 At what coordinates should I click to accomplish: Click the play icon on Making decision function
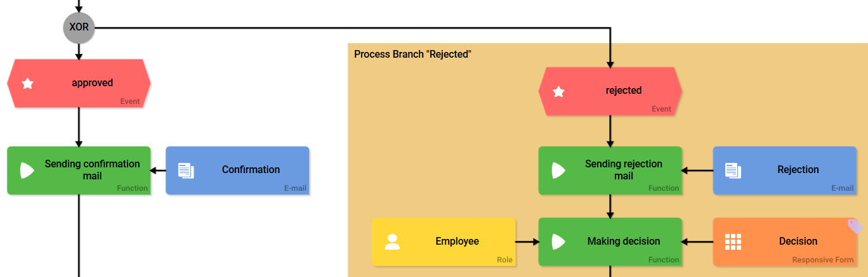558,242
